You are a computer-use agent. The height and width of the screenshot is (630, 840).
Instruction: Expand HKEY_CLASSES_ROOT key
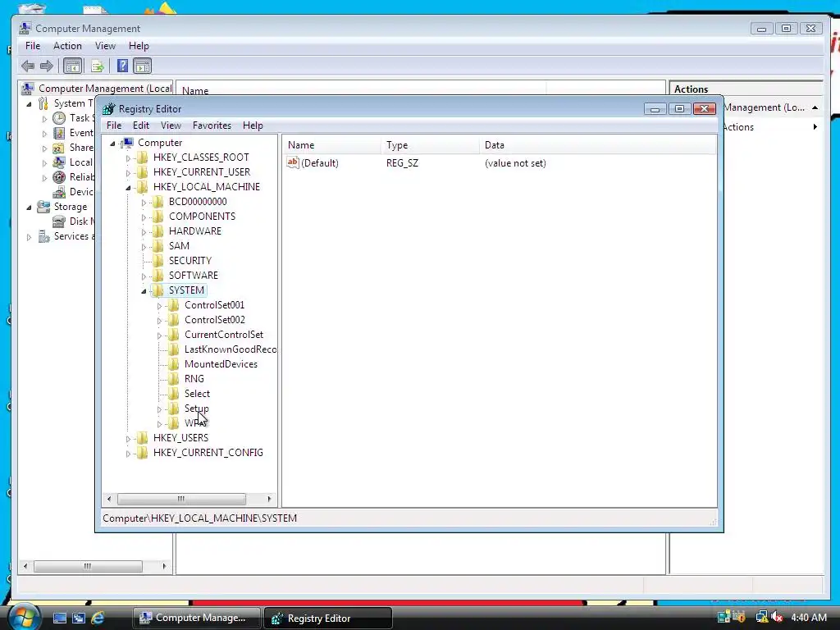(128, 158)
